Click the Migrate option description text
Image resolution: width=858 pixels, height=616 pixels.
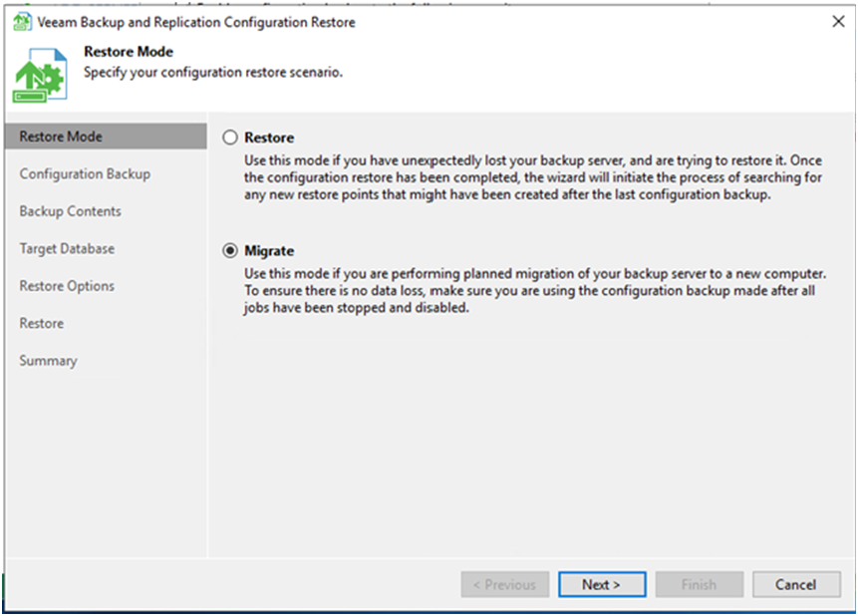click(535, 291)
